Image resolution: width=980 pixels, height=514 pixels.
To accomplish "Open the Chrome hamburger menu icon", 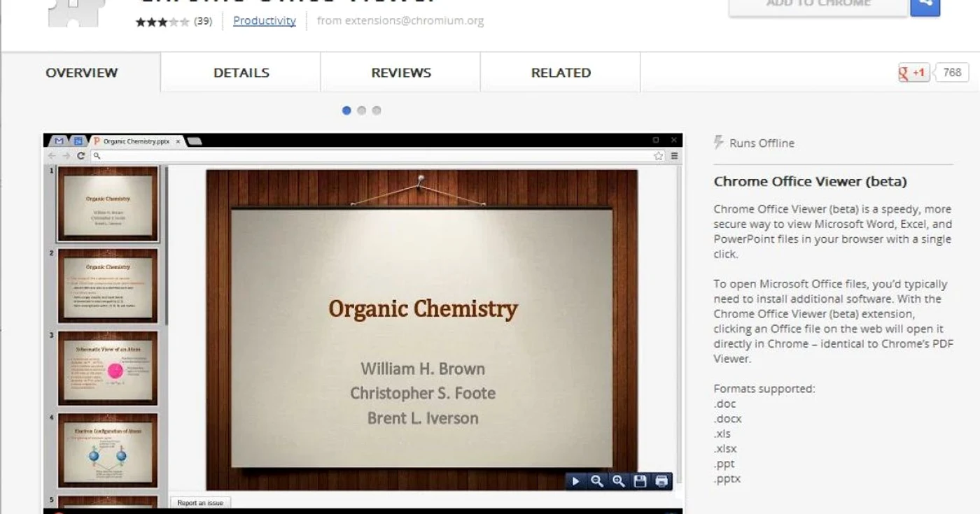I will pos(674,156).
